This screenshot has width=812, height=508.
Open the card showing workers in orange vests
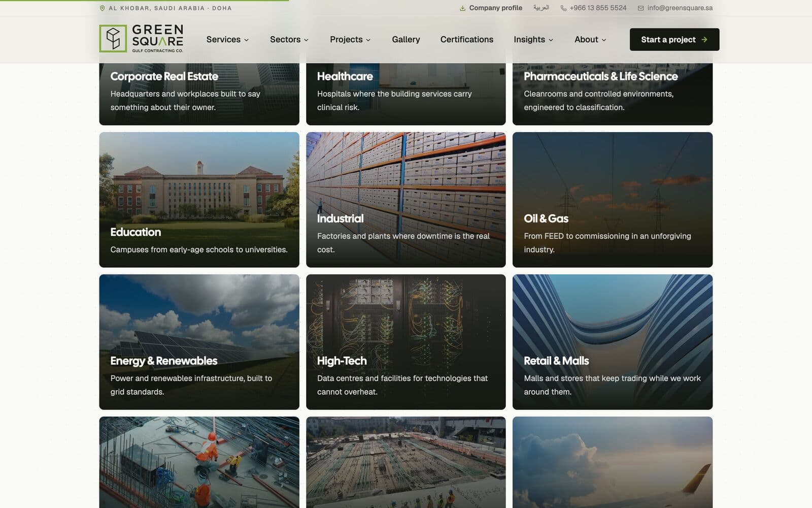199,462
